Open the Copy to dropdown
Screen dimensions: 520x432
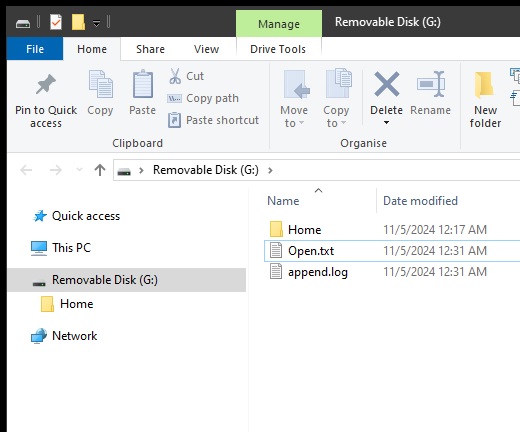pos(336,100)
